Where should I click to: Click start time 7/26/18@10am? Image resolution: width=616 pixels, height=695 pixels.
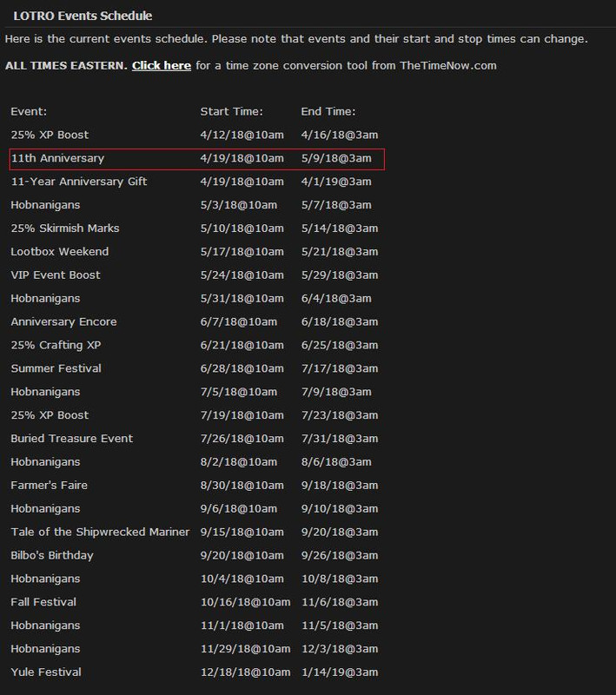242,439
